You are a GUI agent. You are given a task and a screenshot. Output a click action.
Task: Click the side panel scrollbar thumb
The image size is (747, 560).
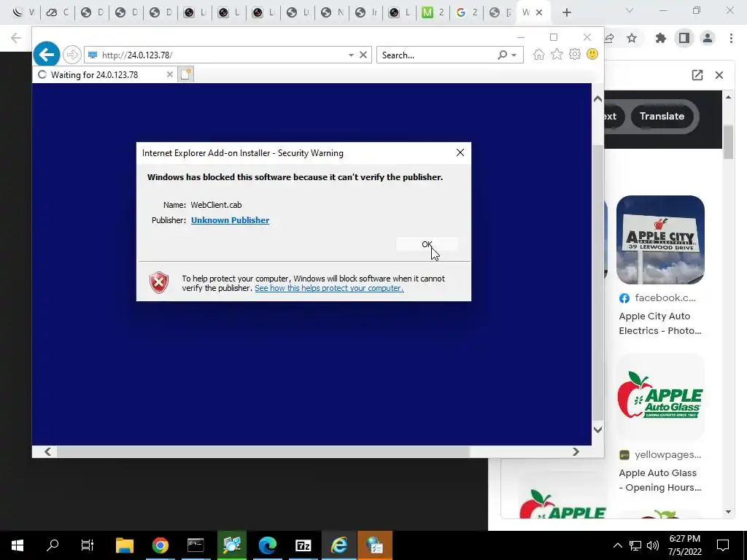coord(728,142)
